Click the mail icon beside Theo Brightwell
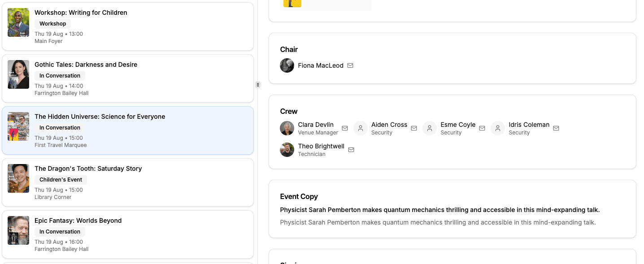 [x=351, y=150]
